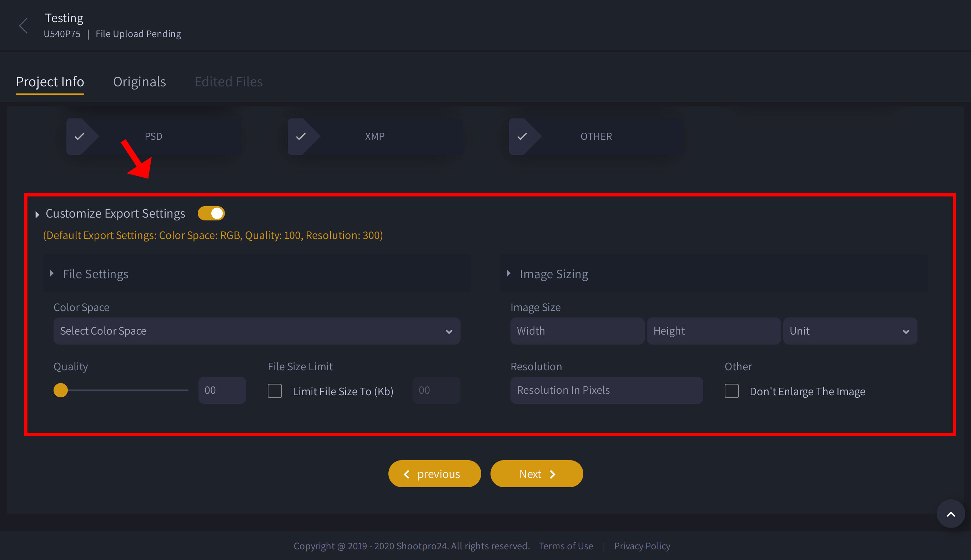Open the Select Color Space dropdown
This screenshot has width=971, height=560.
(x=256, y=331)
